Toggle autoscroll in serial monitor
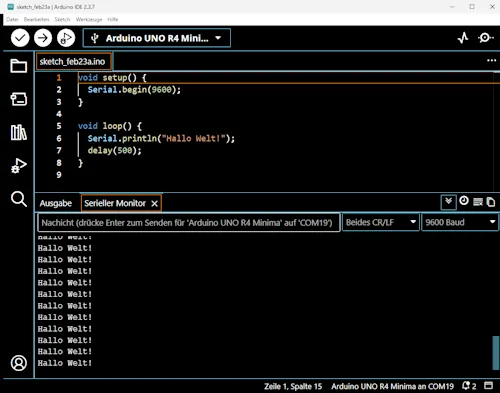Image resolution: width=500 pixels, height=393 pixels. [448, 202]
